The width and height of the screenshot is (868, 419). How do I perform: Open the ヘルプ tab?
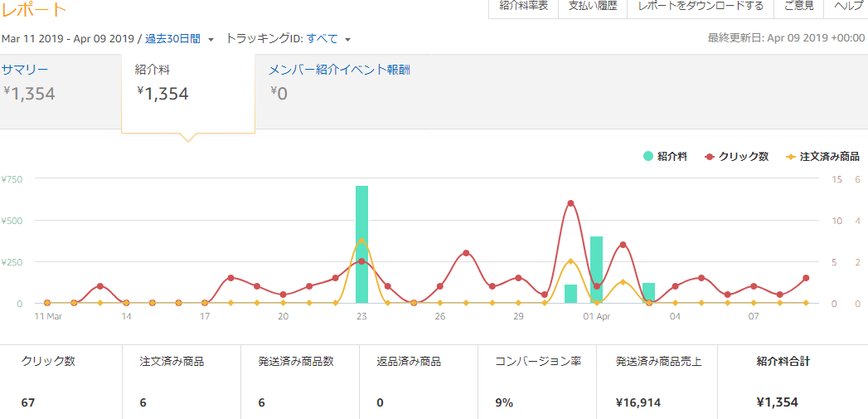[847, 6]
